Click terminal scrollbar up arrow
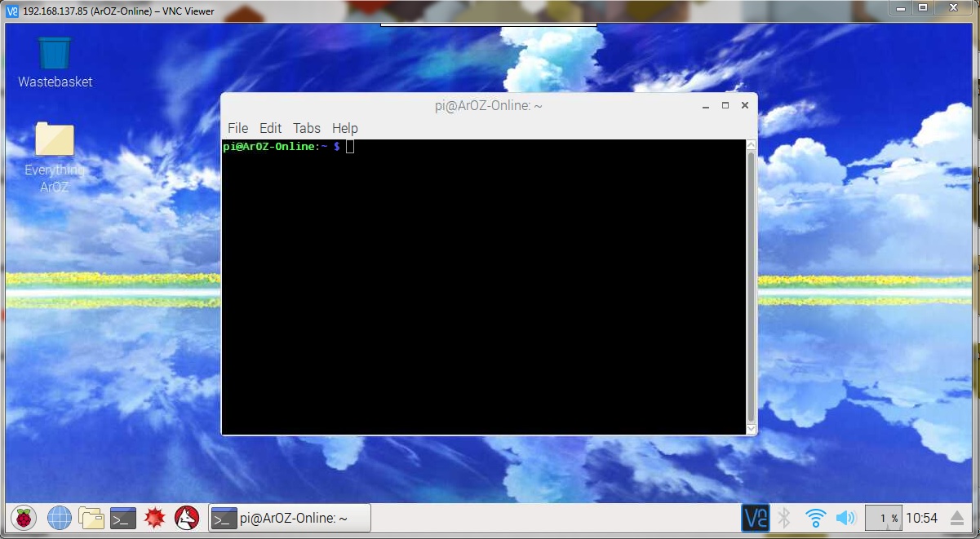Viewport: 980px width, 539px height. 752,145
